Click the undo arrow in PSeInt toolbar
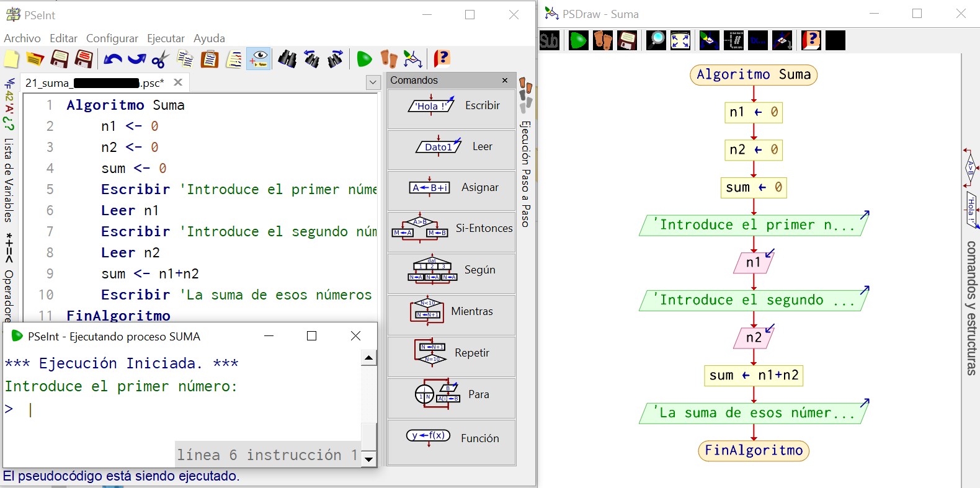 112,60
